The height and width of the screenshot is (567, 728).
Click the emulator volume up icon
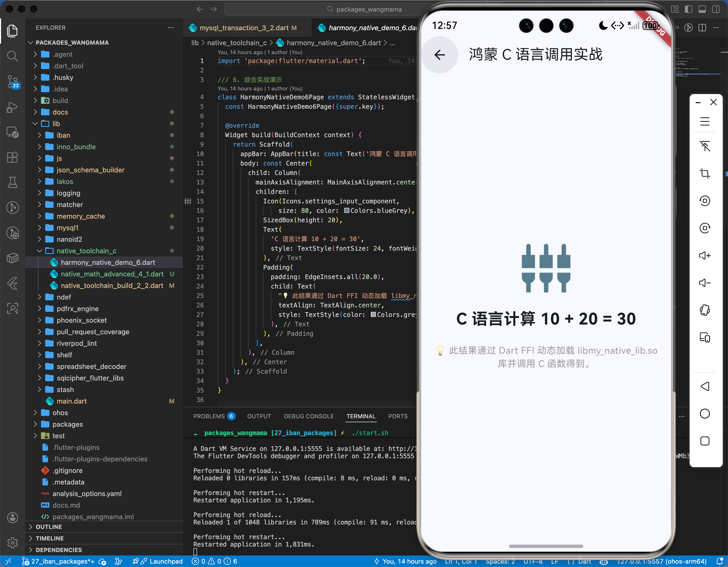[x=705, y=255]
